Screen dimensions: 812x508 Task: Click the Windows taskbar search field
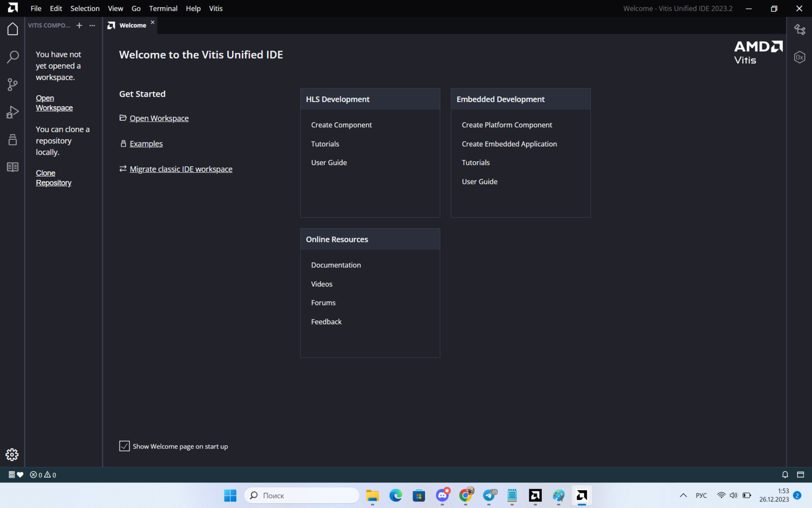pyautogui.click(x=302, y=496)
